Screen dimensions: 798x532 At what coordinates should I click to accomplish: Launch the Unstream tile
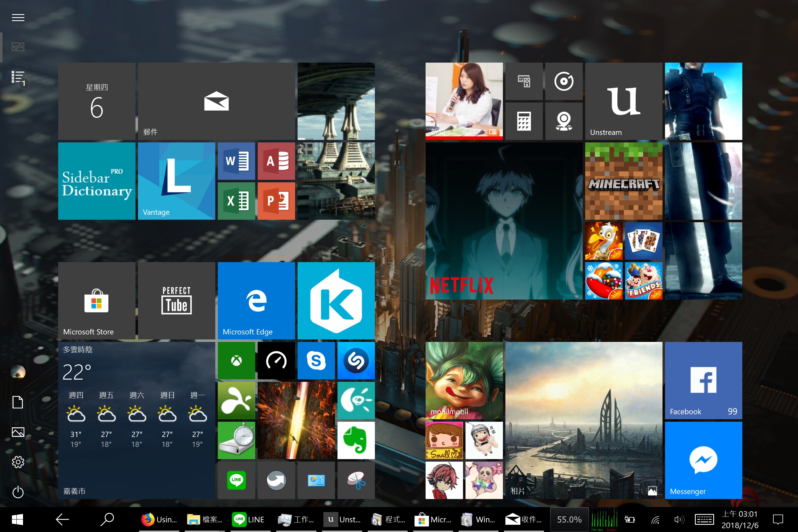tap(624, 101)
